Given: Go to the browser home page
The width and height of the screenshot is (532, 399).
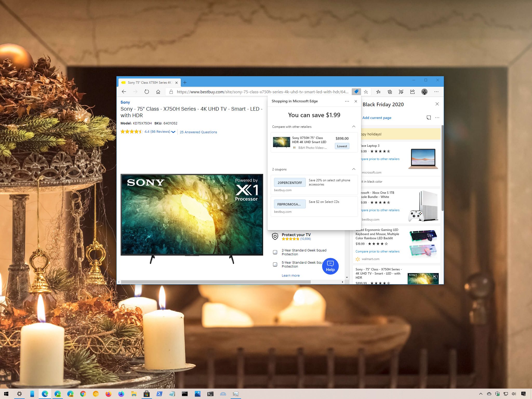Looking at the screenshot, I should [158, 92].
